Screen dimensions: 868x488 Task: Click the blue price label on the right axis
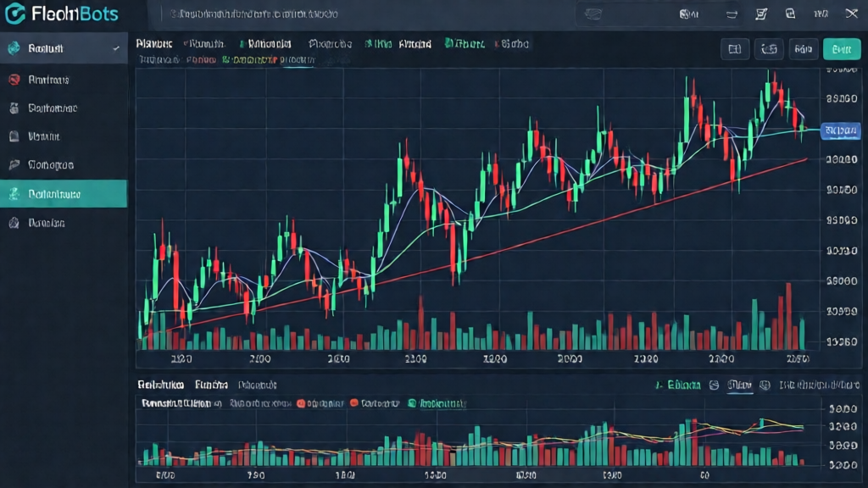point(840,130)
